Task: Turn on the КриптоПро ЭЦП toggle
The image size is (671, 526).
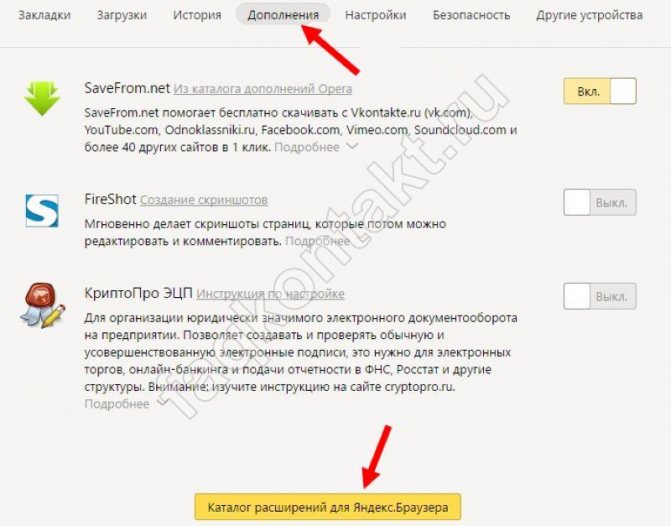Action: pos(600,296)
